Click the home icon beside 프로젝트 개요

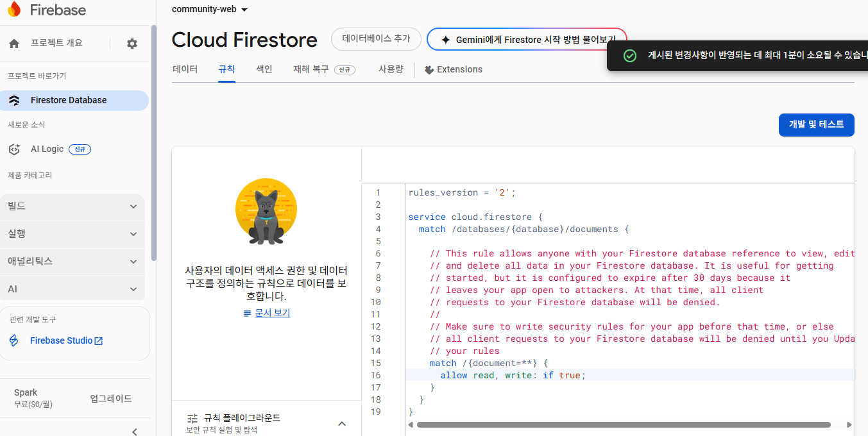point(14,44)
